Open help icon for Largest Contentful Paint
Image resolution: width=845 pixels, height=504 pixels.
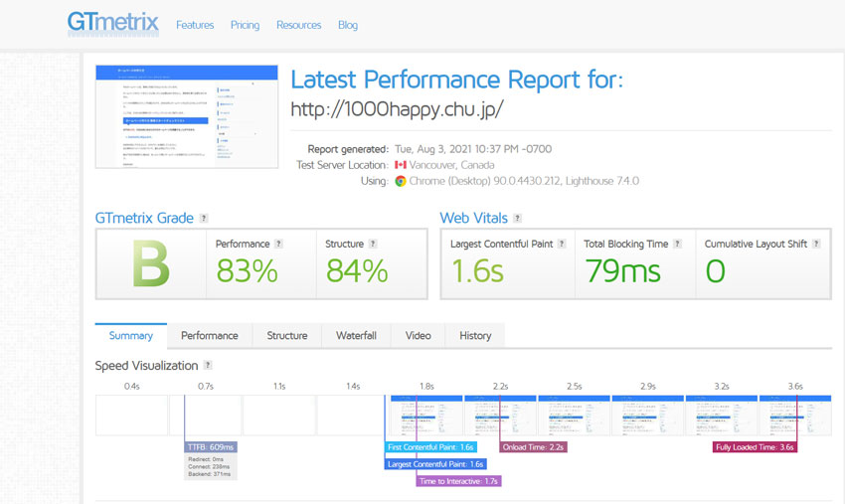pyautogui.click(x=562, y=244)
